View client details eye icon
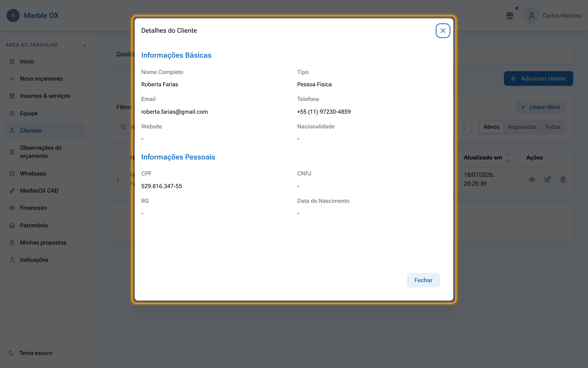This screenshot has width=588, height=368. tap(532, 180)
